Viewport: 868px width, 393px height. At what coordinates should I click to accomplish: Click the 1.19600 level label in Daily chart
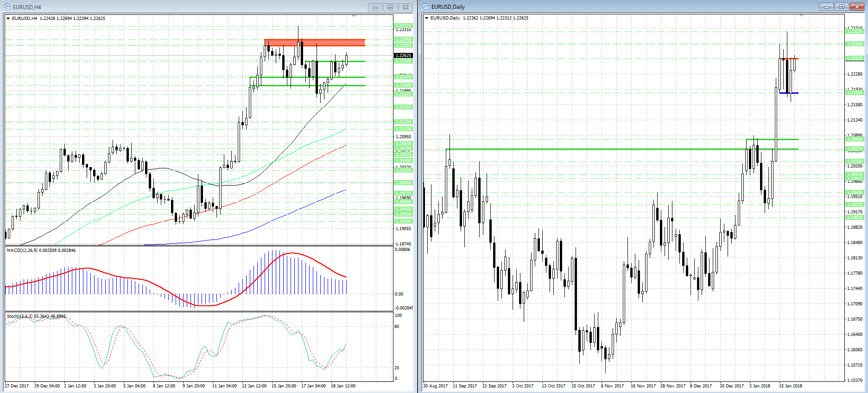click(855, 192)
